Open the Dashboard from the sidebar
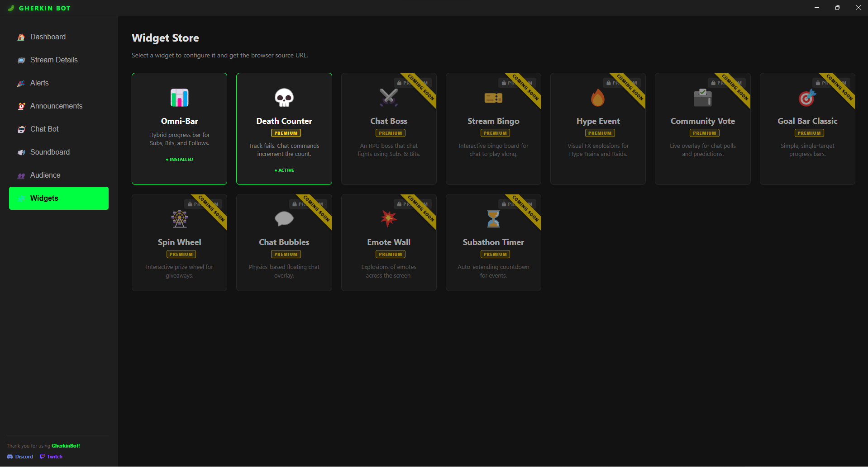 (48, 37)
